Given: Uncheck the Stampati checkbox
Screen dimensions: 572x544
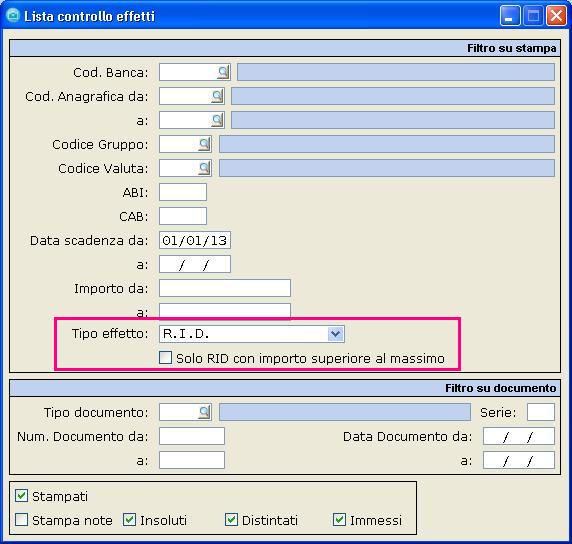Looking at the screenshot, I should (21, 495).
